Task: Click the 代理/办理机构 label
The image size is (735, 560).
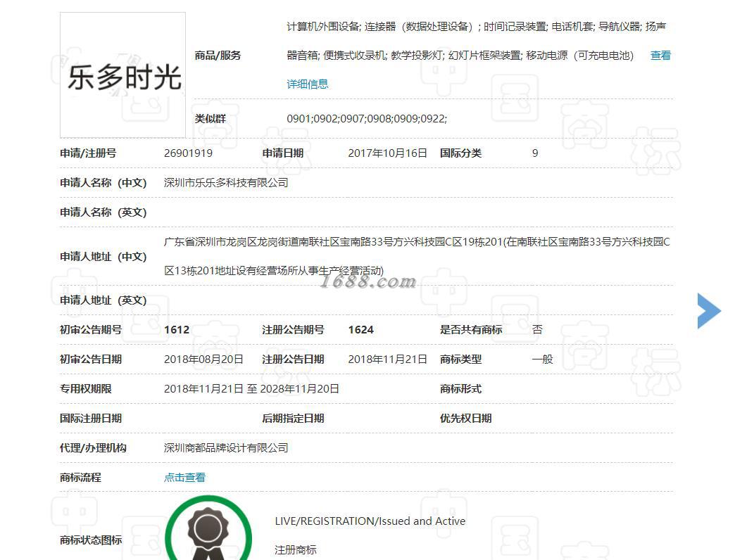Action: tap(93, 447)
